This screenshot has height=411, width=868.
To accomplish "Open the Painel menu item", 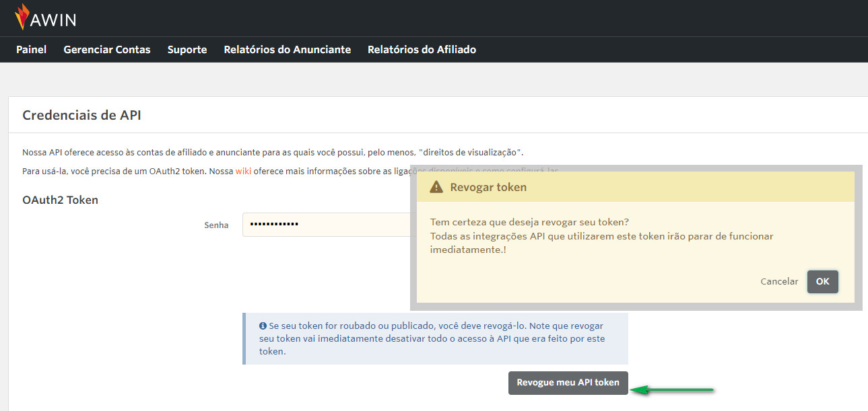I will tap(31, 49).
